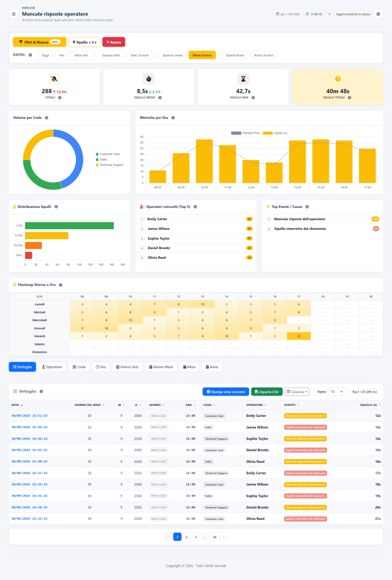This screenshot has height=580, width=392.
Task: Toggle Sales legend color swatch
Action: [97, 159]
